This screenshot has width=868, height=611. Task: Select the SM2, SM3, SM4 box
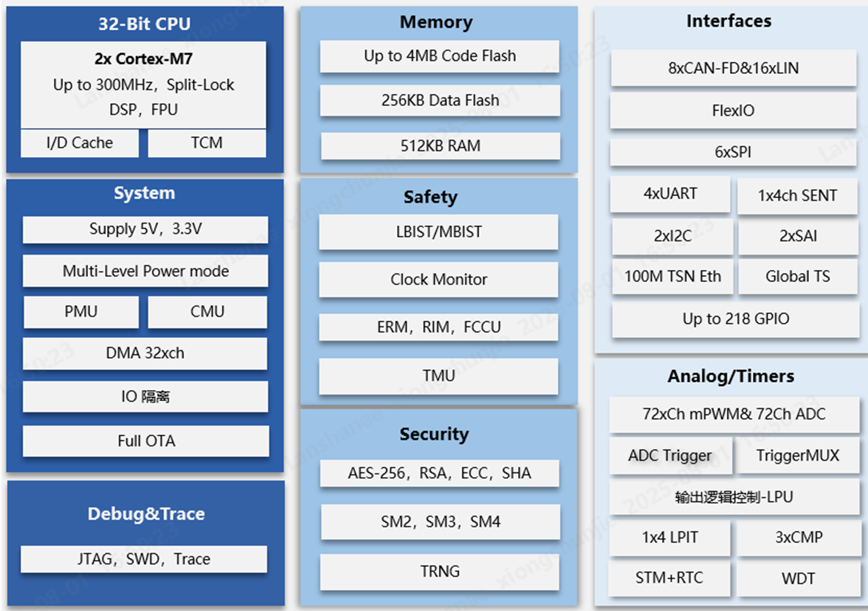[x=440, y=522]
